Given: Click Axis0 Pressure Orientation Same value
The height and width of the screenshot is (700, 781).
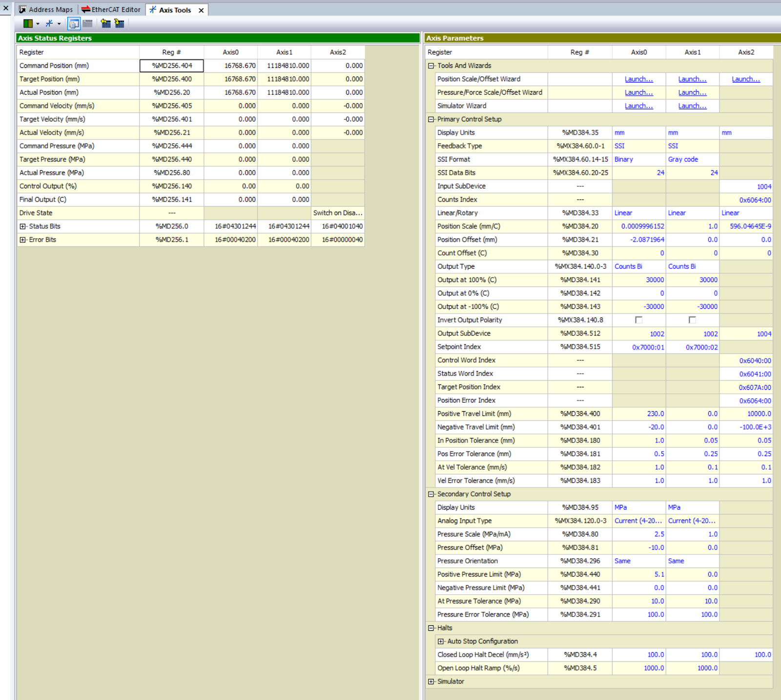Looking at the screenshot, I should click(639, 561).
